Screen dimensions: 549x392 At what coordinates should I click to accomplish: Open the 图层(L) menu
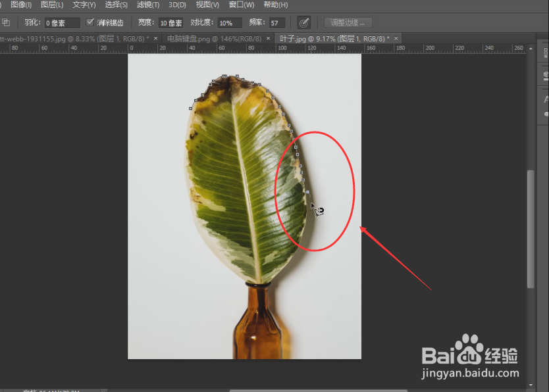[x=52, y=5]
